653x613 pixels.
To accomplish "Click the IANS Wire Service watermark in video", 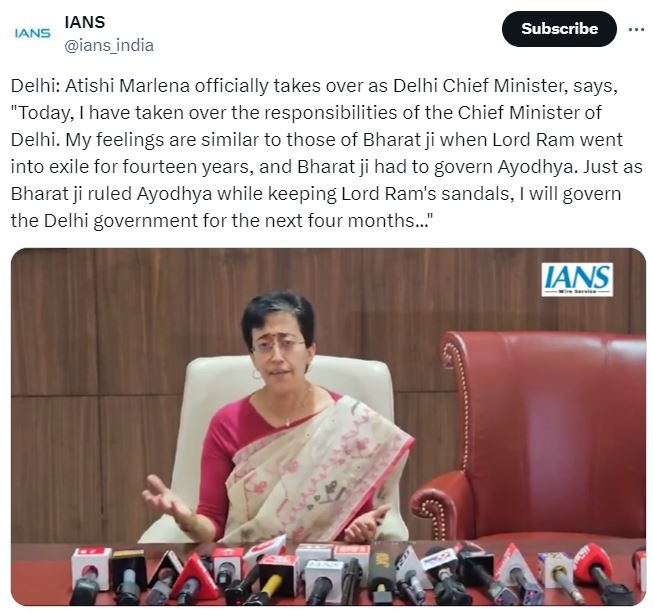I will click(x=577, y=279).
